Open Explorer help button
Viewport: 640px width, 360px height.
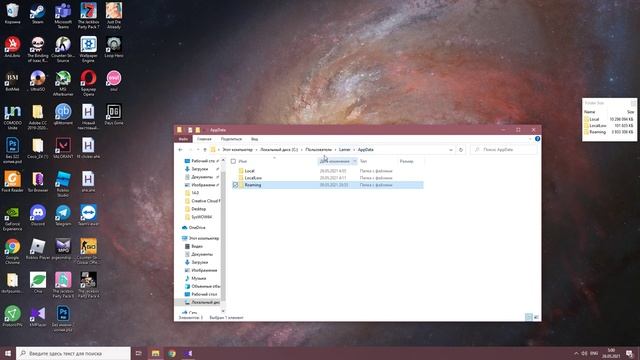538,139
